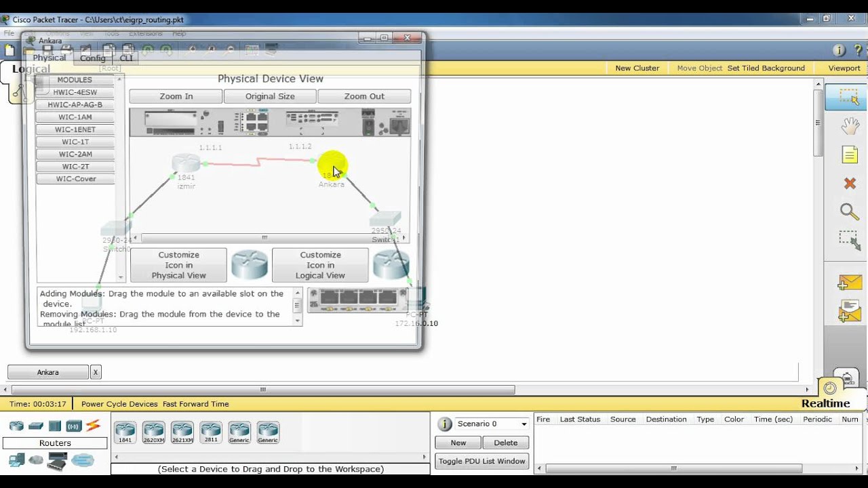Click the Original Size button

[270, 96]
